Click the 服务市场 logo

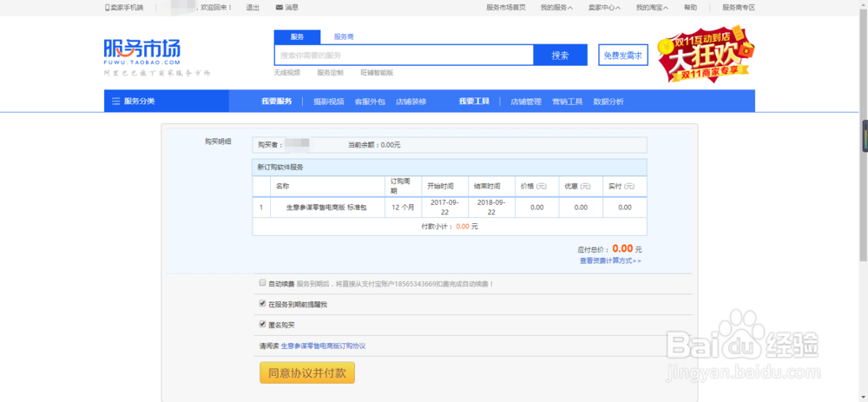coord(142,51)
